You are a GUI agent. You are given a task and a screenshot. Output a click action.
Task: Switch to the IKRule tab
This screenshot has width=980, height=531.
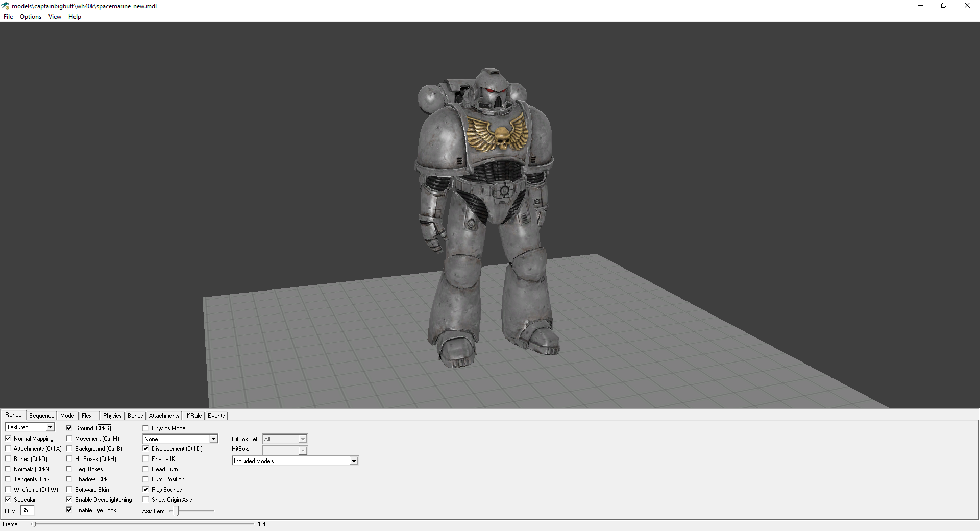coord(193,416)
